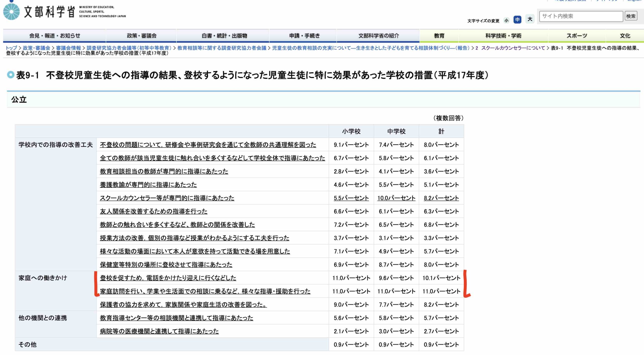Click 養護教諭が専門的に指導にあたった table link
The width and height of the screenshot is (644, 355).
(x=148, y=185)
